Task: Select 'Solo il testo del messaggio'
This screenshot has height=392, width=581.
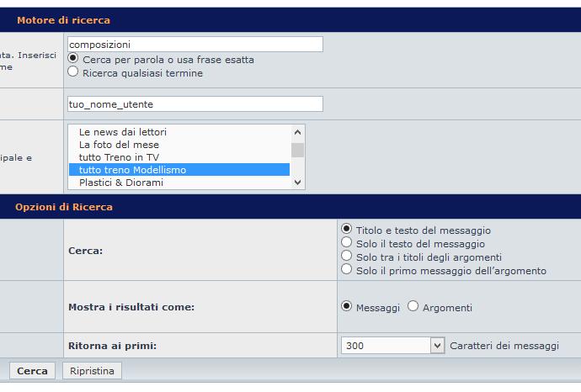Action: tap(346, 243)
